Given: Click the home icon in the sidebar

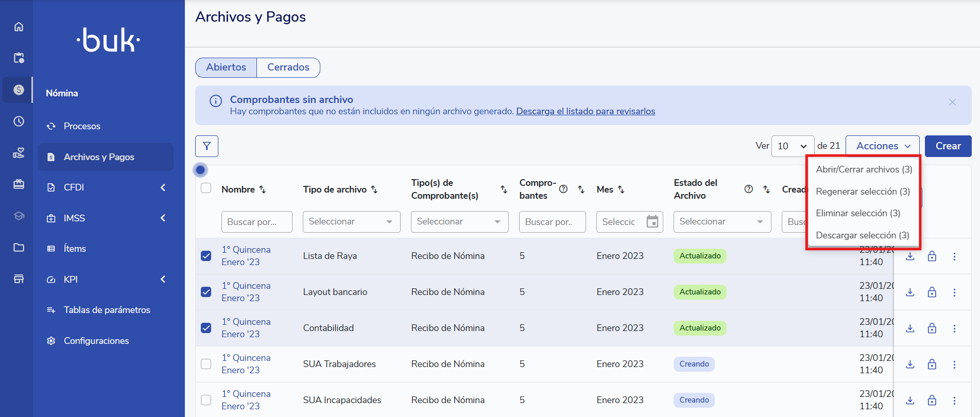Looking at the screenshot, I should coord(19,27).
